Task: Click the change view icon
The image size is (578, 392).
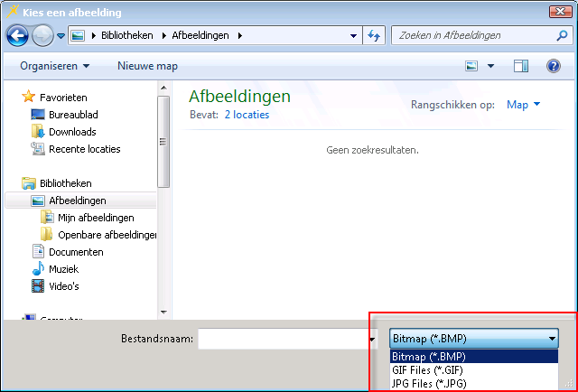Action: coord(471,66)
